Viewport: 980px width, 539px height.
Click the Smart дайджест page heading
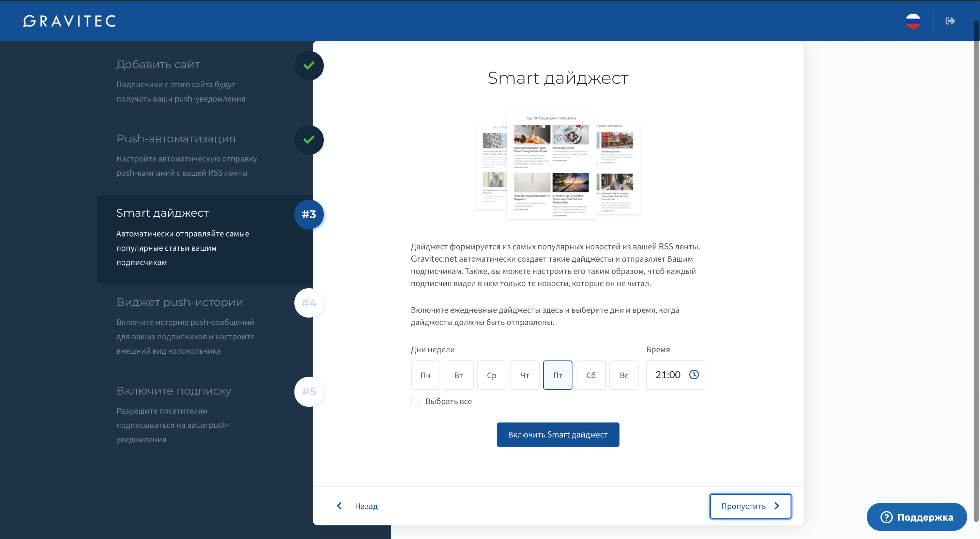(x=558, y=78)
